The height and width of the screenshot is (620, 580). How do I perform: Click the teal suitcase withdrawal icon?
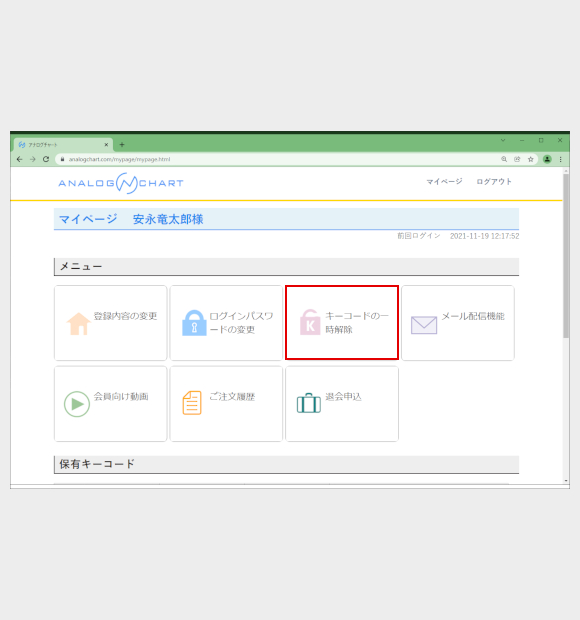tap(309, 403)
